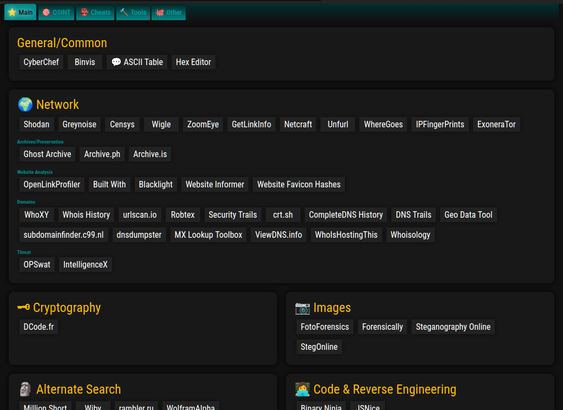Open the Netcraft link
The width and height of the screenshot is (563, 410).
coord(298,124)
